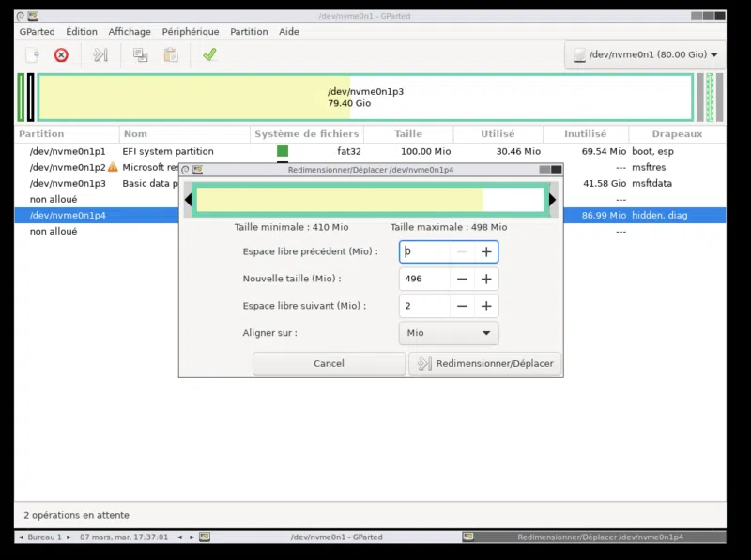Click the partition size bar in the dialog
The width and height of the screenshot is (751, 560).
339,200
